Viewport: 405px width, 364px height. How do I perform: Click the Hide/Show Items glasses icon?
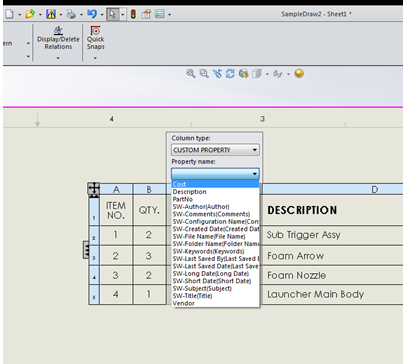[278, 74]
